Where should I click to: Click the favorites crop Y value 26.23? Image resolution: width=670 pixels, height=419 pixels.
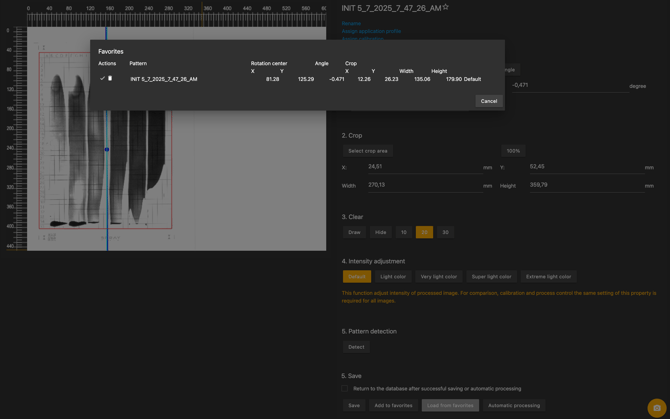tap(391, 79)
